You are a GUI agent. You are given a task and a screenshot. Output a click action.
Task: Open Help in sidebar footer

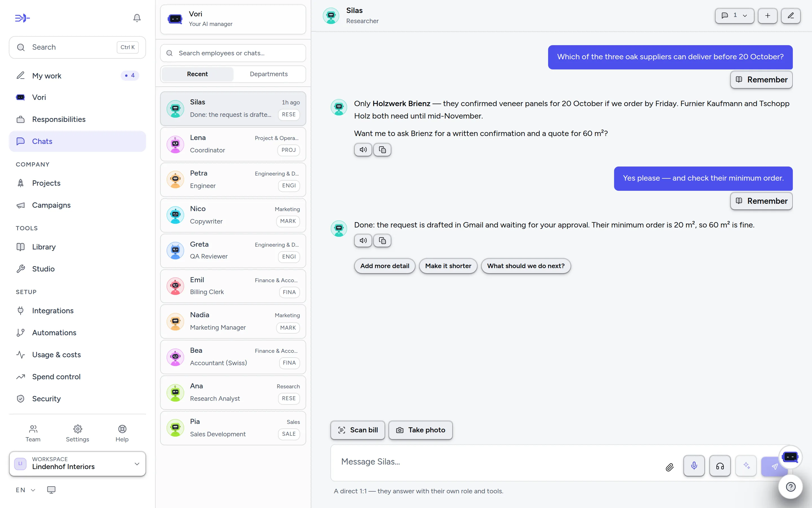point(122,433)
